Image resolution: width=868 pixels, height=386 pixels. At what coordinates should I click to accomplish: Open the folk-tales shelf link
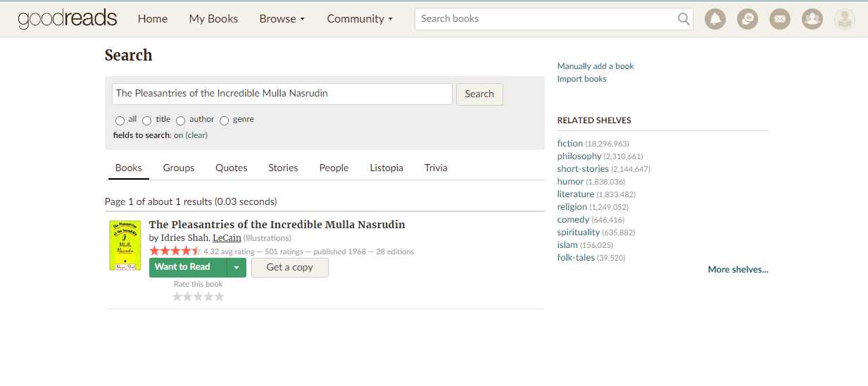click(576, 258)
